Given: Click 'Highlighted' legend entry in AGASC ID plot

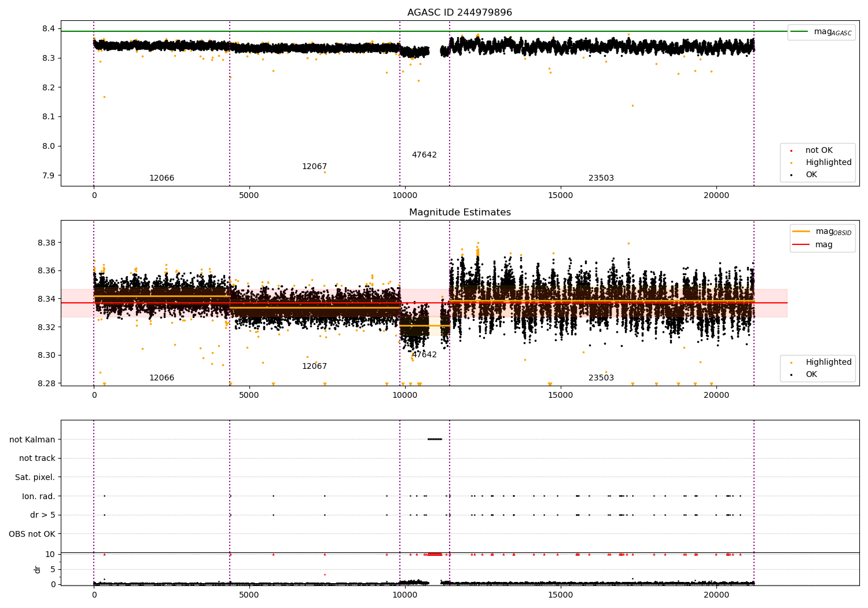Looking at the screenshot, I should pyautogui.click(x=821, y=163).
